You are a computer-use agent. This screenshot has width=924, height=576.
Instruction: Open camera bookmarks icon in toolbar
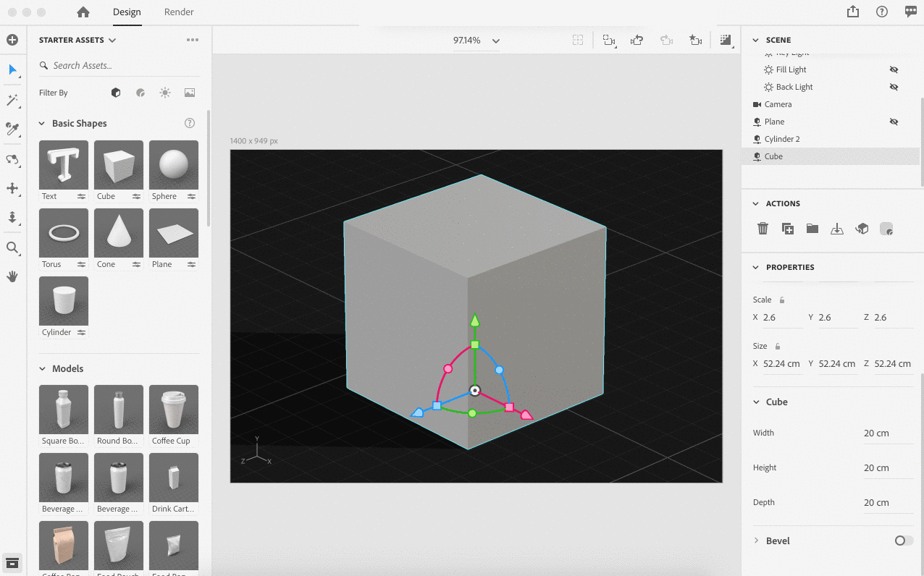pyautogui.click(x=608, y=41)
